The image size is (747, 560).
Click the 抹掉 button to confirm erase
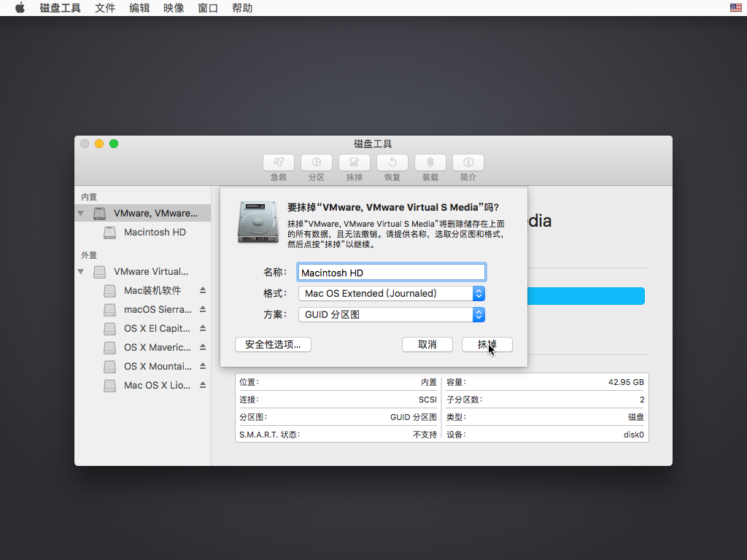click(487, 344)
